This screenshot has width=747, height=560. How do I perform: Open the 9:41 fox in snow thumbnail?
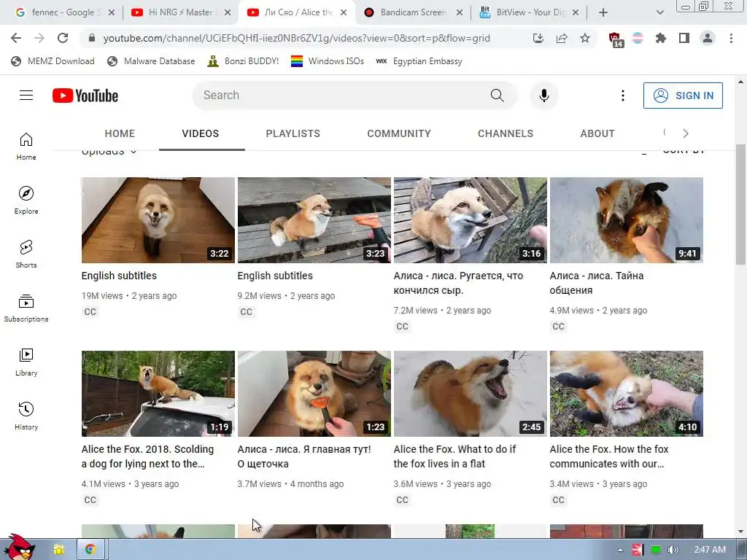627,220
